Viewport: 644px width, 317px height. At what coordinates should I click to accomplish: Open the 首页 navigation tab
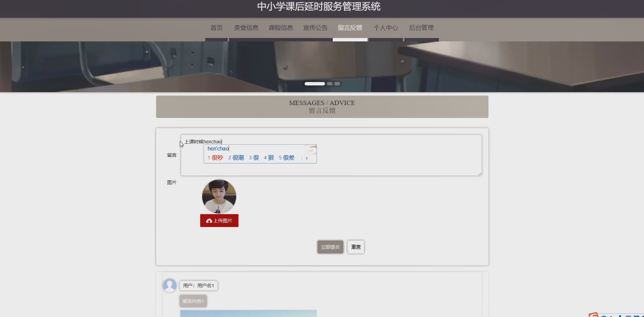216,28
